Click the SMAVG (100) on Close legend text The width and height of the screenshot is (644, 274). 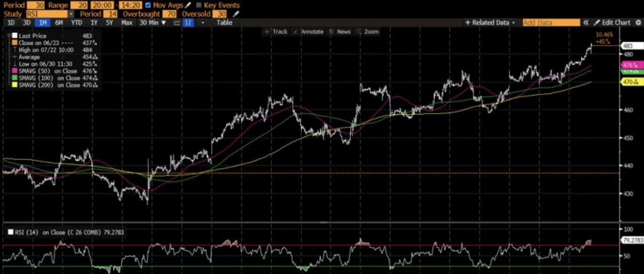click(49, 78)
